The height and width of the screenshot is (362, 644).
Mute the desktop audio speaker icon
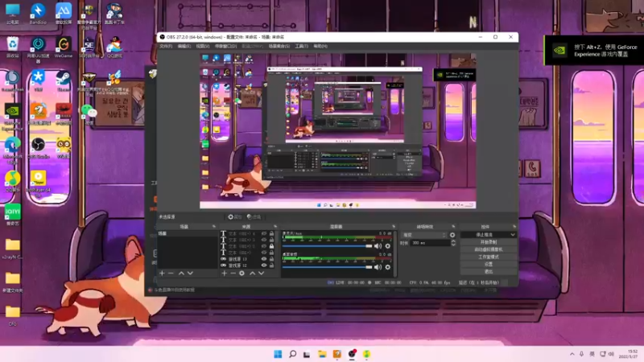click(378, 267)
